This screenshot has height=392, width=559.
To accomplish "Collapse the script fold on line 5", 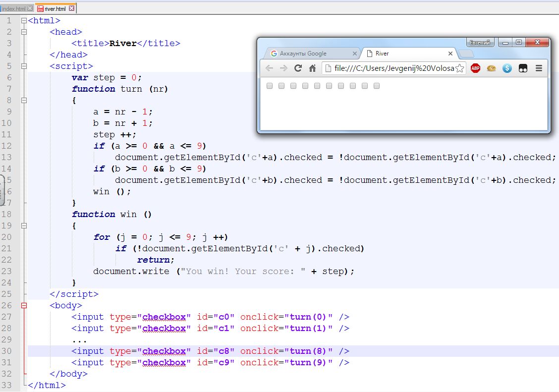I will coord(24,66).
